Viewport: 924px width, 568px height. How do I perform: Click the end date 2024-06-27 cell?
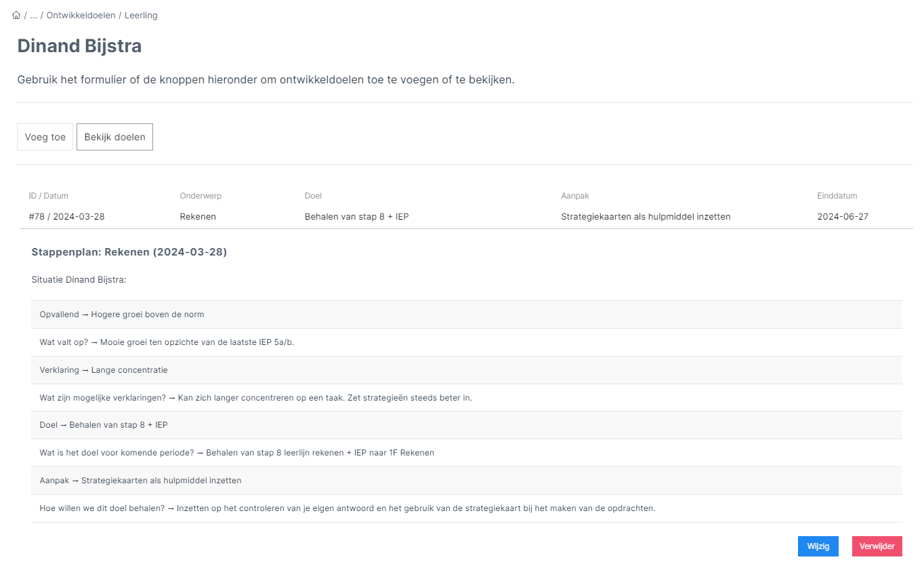(x=843, y=217)
